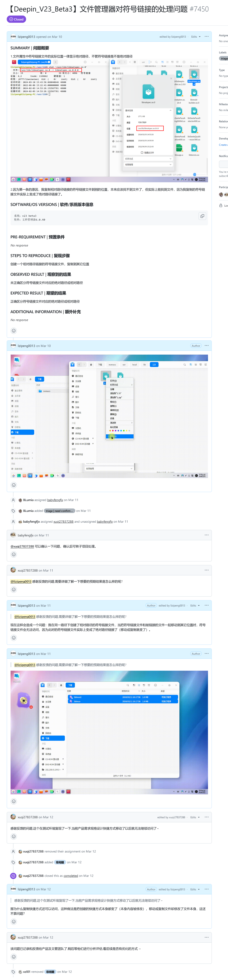Click the triage label in the sidebar Labels section

tap(224, 59)
